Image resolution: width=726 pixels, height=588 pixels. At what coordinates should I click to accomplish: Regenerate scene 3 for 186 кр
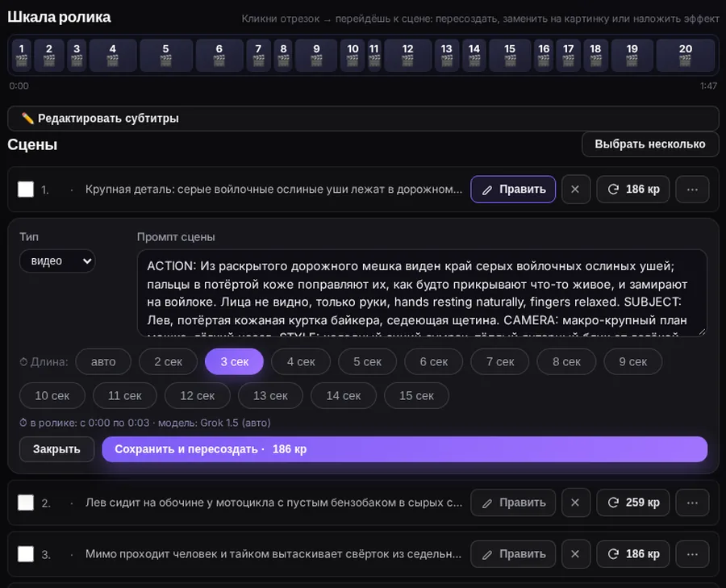tap(633, 554)
